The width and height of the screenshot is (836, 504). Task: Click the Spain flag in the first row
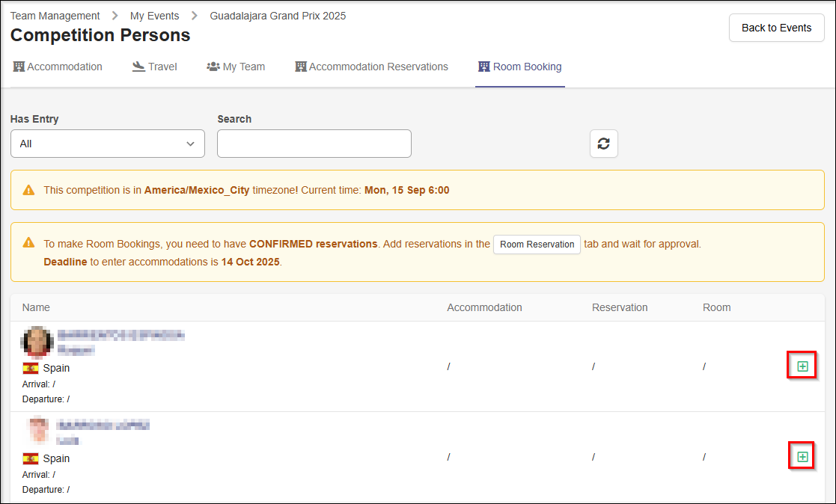[x=31, y=368]
